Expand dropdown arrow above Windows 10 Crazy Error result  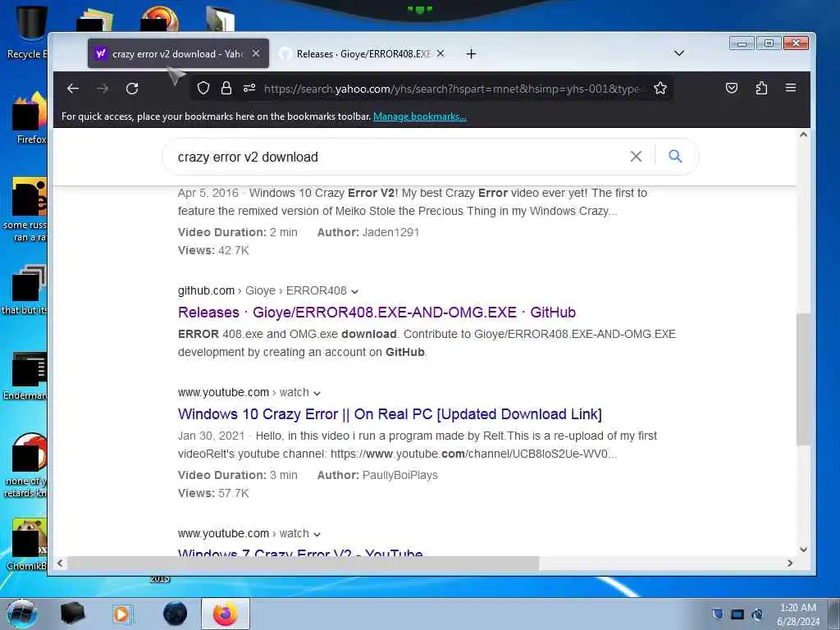click(x=317, y=393)
